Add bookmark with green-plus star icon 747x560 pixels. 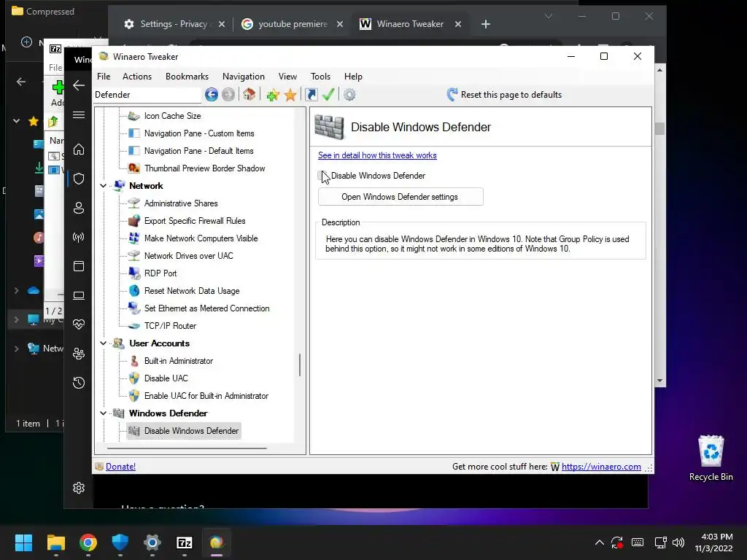pyautogui.click(x=273, y=95)
